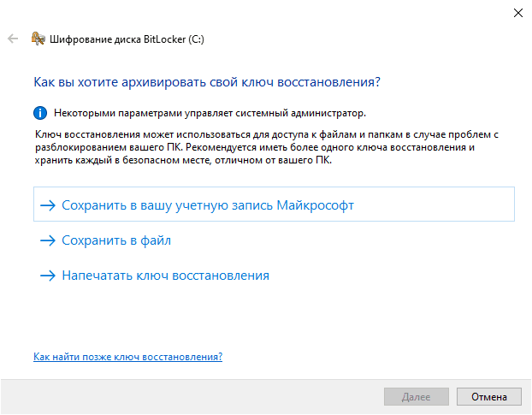
Task: Click the back arrow in the title bar
Action: click(13, 39)
